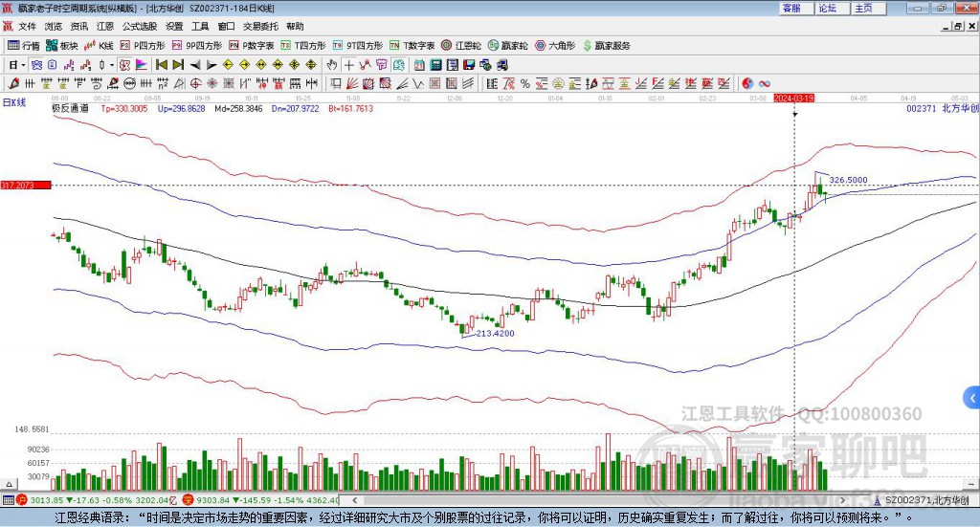The width and height of the screenshot is (980, 527).
Task: Click the calendar 21 icon
Action: 419,65
